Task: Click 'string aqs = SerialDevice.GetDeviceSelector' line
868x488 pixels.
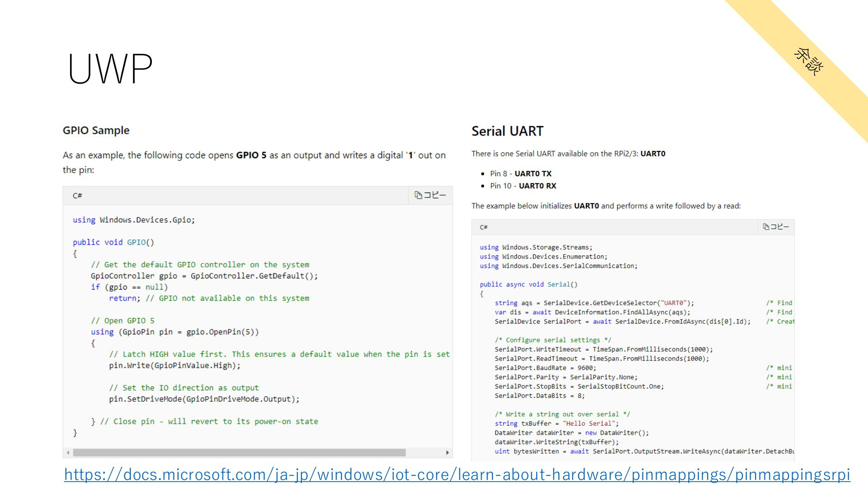Action: click(594, 303)
